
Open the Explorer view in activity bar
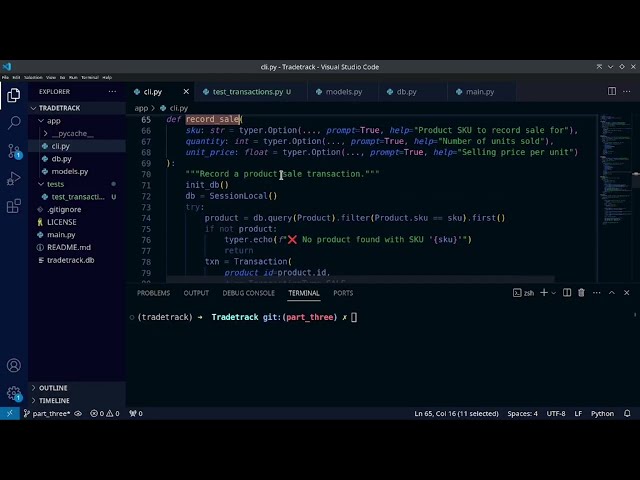tap(13, 96)
